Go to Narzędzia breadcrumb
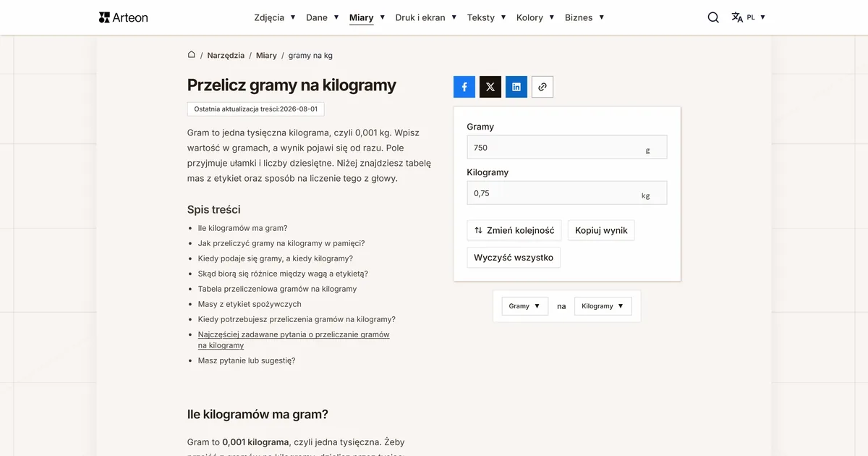Viewport: 868px width, 456px height. click(x=226, y=55)
